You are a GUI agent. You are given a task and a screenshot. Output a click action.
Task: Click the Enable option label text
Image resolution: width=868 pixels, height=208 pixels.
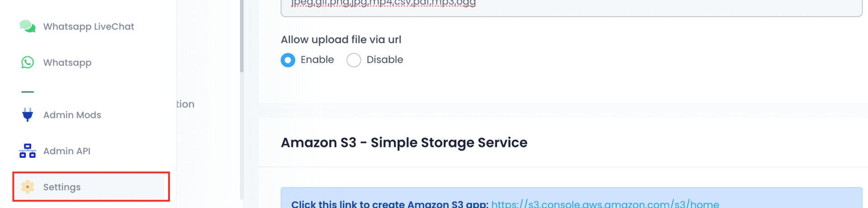click(317, 60)
